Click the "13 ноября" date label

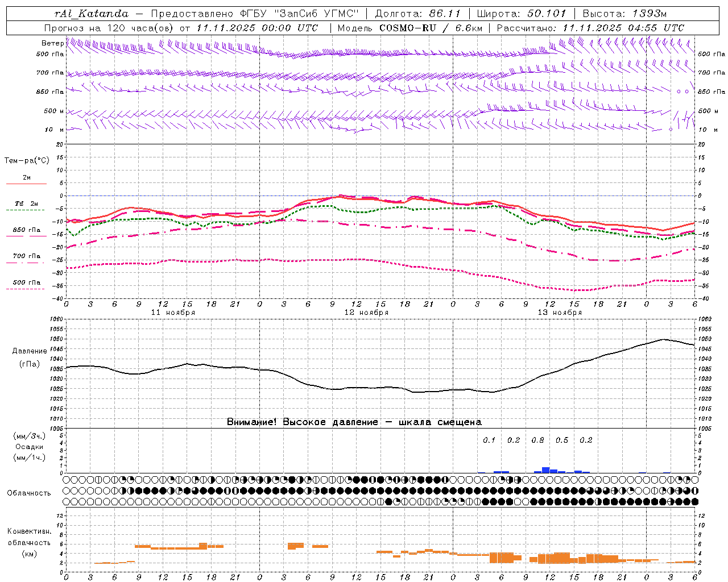coord(560,313)
